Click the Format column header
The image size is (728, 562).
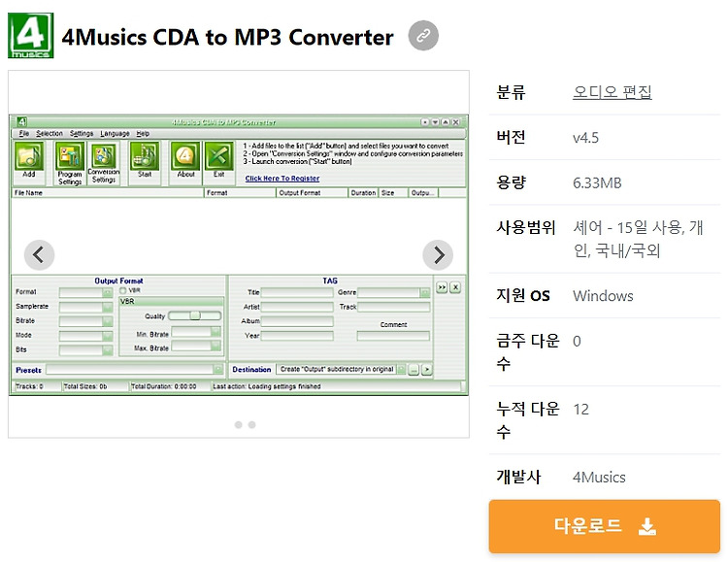[x=240, y=193]
